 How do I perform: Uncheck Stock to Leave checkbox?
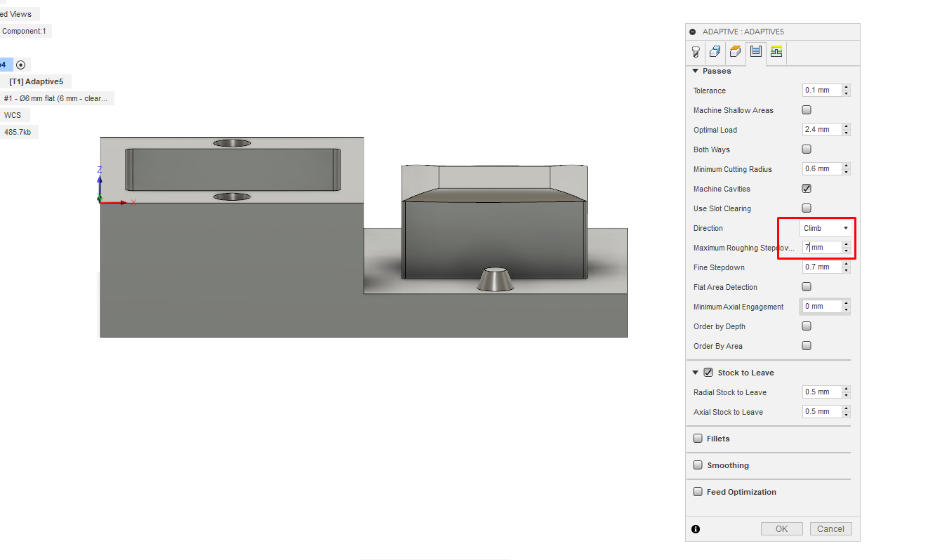[708, 373]
